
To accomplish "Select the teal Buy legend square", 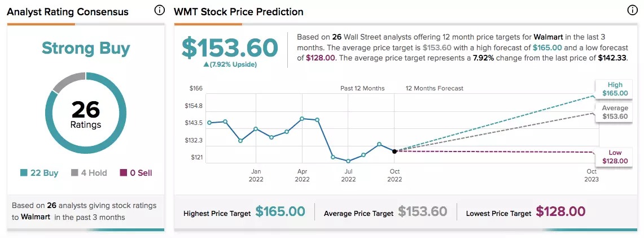I will pyautogui.click(x=23, y=173).
